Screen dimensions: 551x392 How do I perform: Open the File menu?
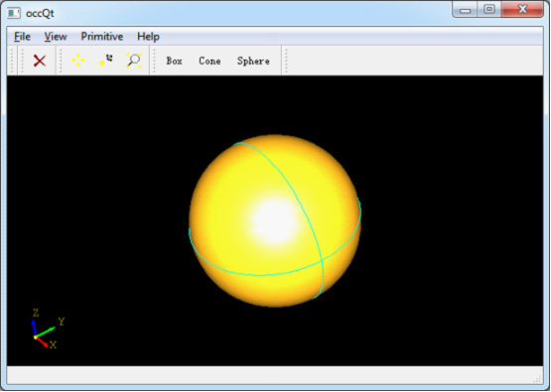pyautogui.click(x=22, y=37)
